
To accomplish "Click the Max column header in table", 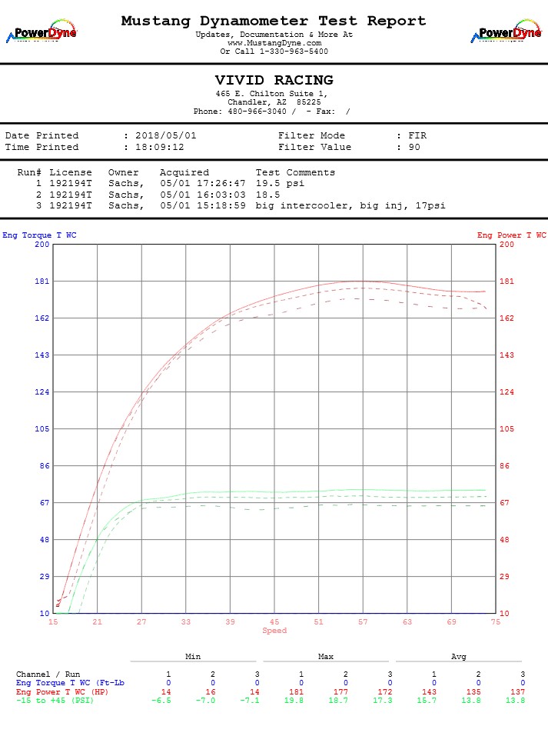I will pos(325,657).
